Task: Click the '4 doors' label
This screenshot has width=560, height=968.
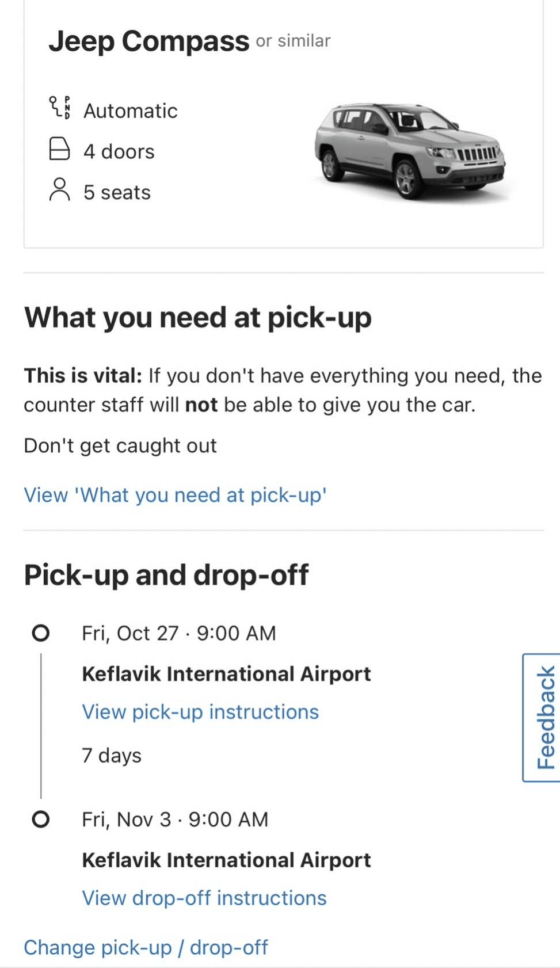Action: click(x=119, y=151)
